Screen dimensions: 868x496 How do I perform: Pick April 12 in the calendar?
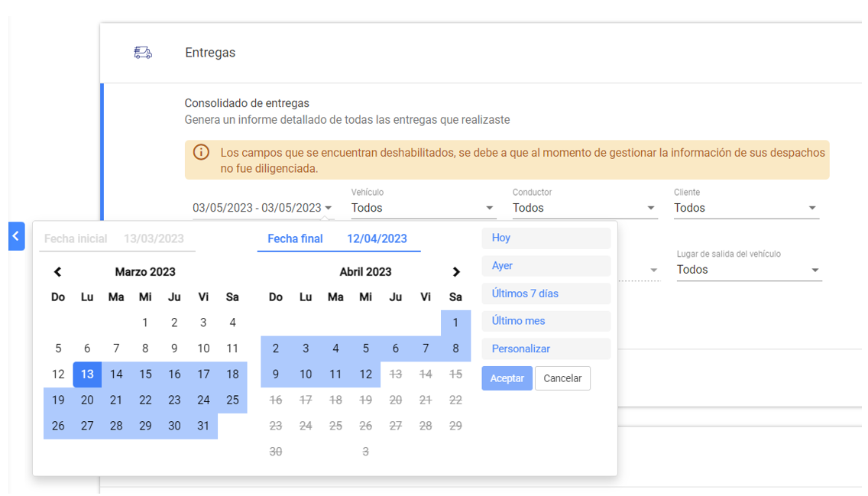(366, 374)
